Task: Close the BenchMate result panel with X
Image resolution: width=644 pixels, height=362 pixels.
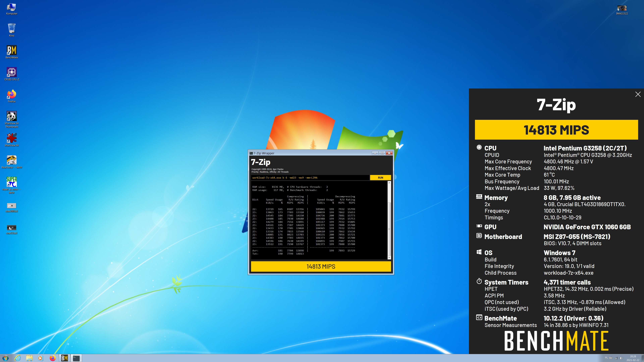Action: tap(638, 94)
